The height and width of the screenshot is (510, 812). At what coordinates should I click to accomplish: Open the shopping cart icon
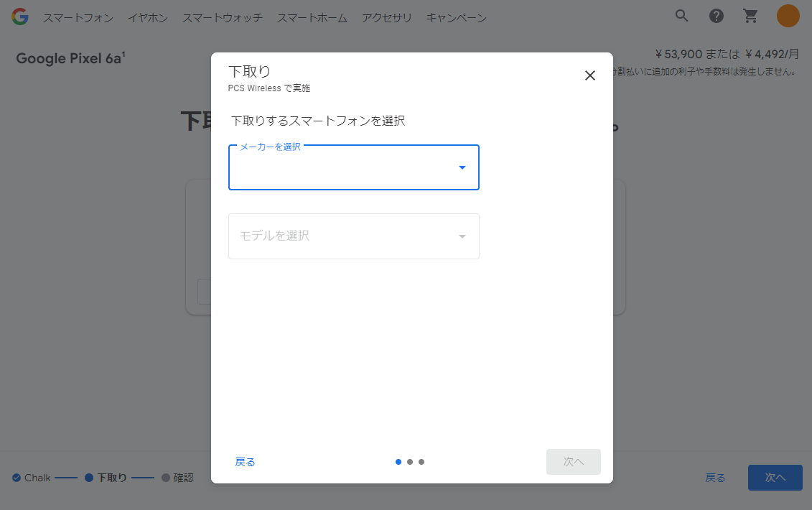tap(750, 16)
